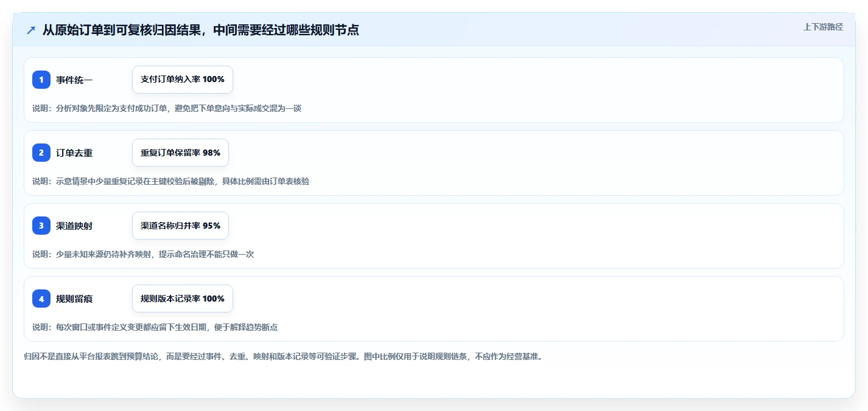This screenshot has height=411, width=868.
Task: Click the step 2 number badge
Action: (41, 153)
